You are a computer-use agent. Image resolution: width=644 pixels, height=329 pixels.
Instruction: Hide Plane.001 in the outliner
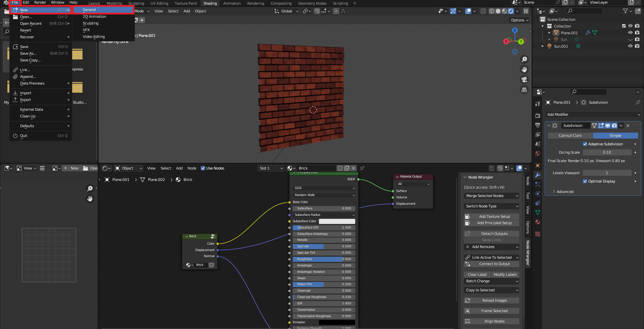pyautogui.click(x=630, y=33)
